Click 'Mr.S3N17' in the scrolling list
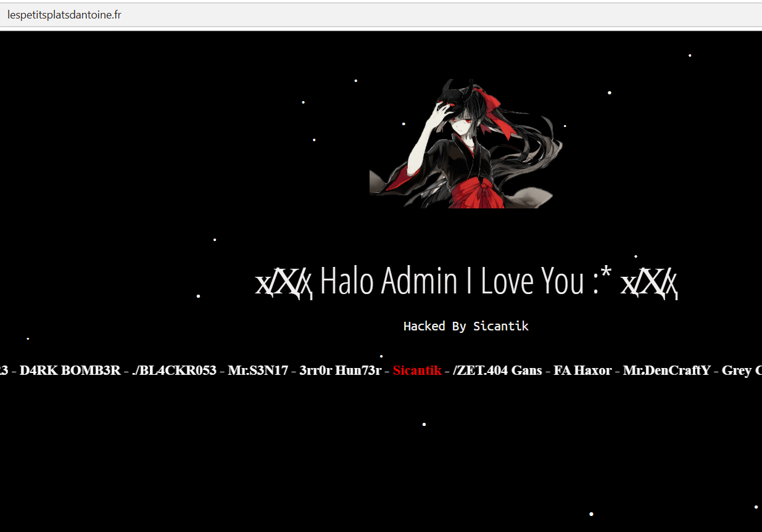 pos(258,370)
